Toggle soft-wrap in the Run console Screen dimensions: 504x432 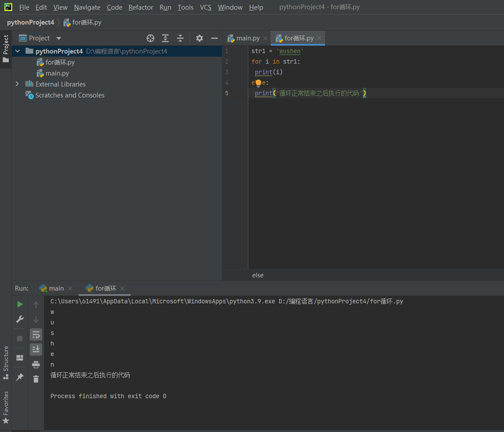click(x=36, y=335)
